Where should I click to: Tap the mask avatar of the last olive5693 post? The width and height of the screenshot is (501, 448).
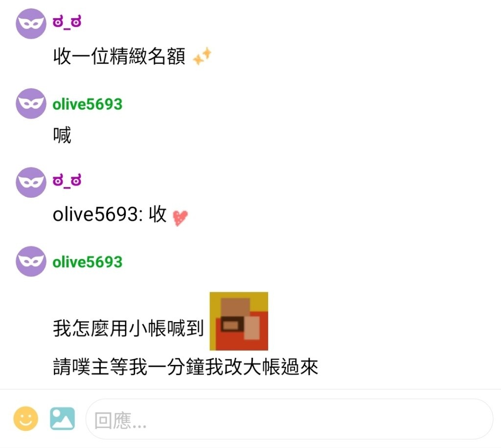coord(31,261)
